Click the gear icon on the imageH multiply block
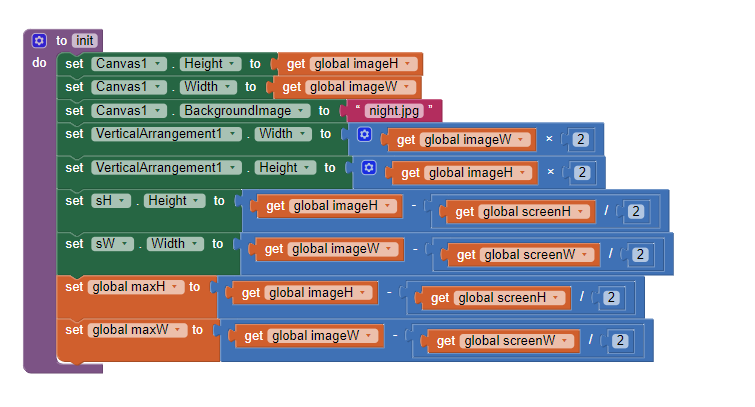 [369, 168]
